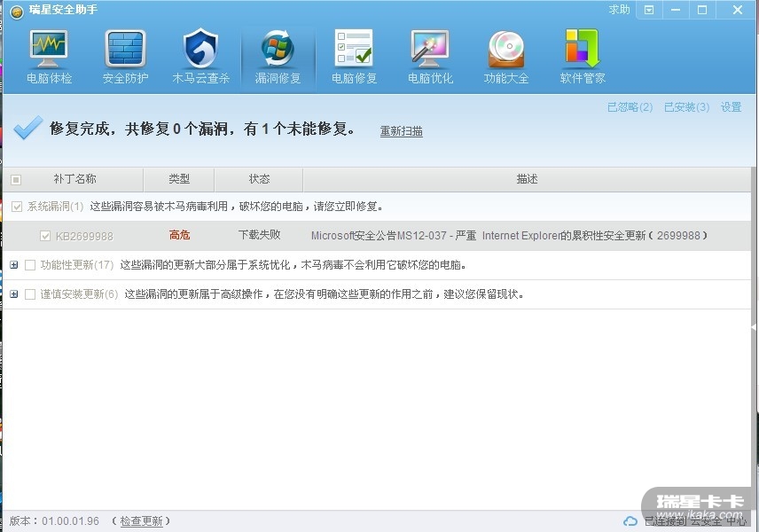Click the side panel collapse arrow on right edge
This screenshot has width=759, height=532.
(755, 327)
